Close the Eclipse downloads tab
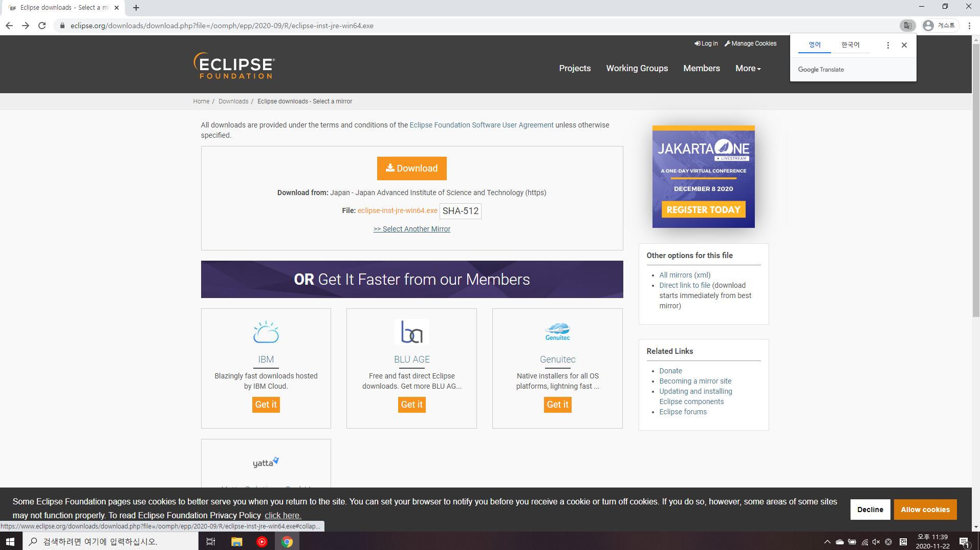 tap(117, 8)
